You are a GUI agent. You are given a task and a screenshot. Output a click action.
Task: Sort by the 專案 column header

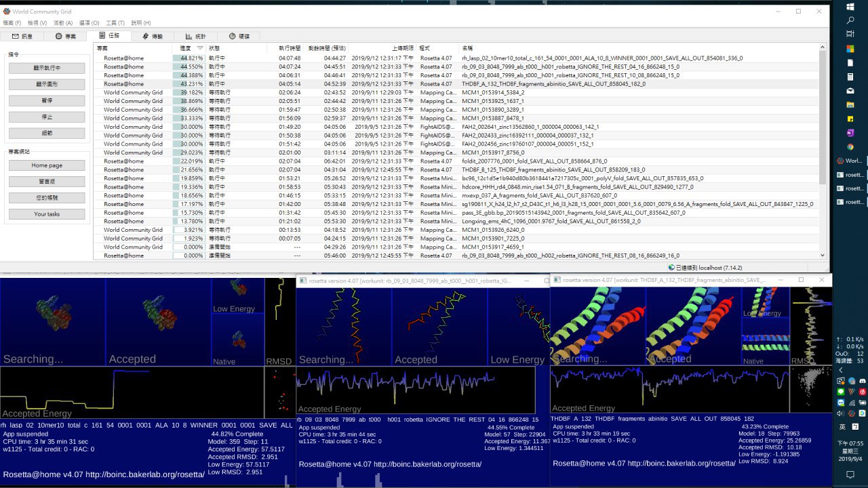point(134,48)
